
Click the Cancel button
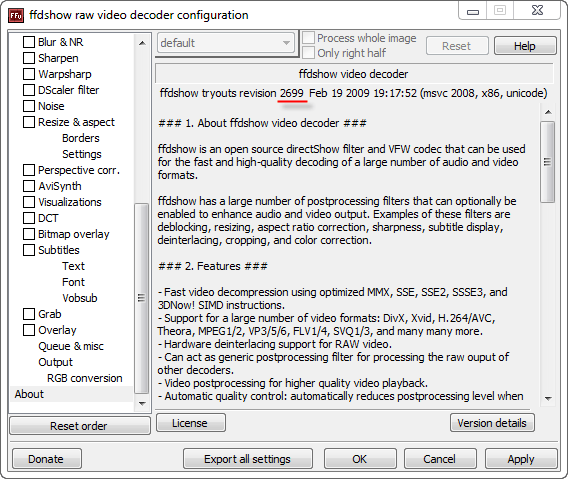[440, 459]
